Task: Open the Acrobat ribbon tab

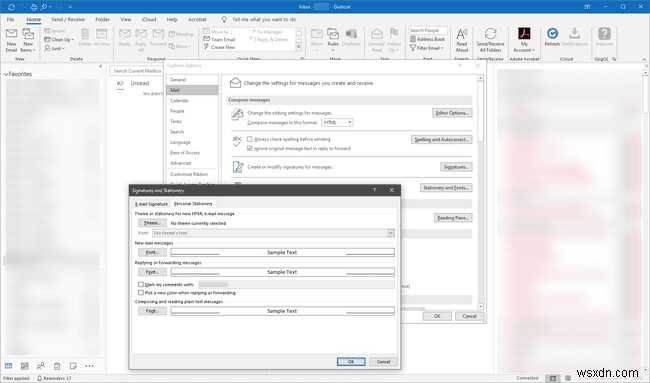Action: [197, 19]
